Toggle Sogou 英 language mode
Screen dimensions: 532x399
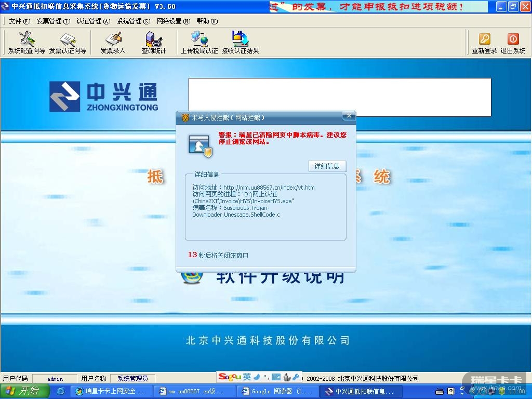point(247,377)
